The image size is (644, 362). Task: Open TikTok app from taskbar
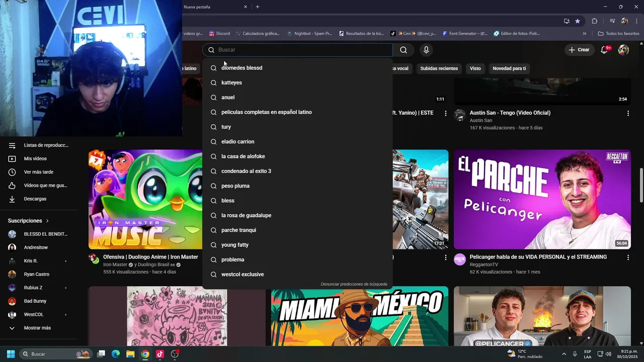click(x=160, y=354)
